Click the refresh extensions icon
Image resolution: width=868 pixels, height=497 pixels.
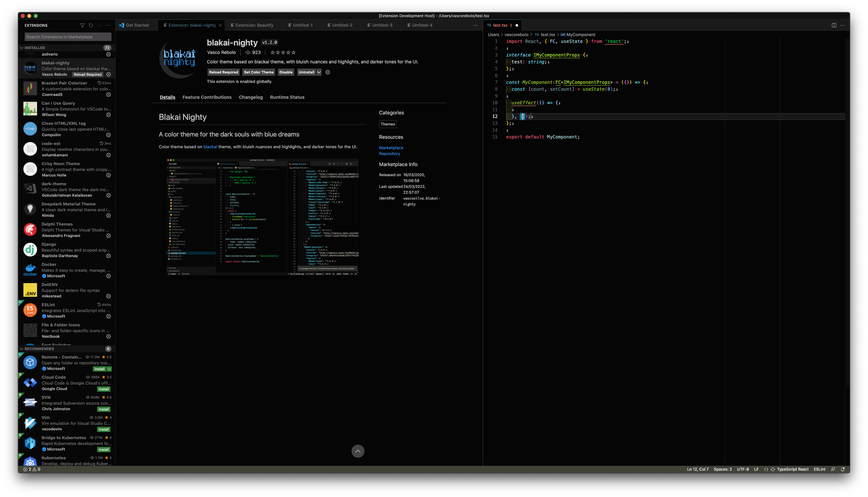pyautogui.click(x=91, y=25)
